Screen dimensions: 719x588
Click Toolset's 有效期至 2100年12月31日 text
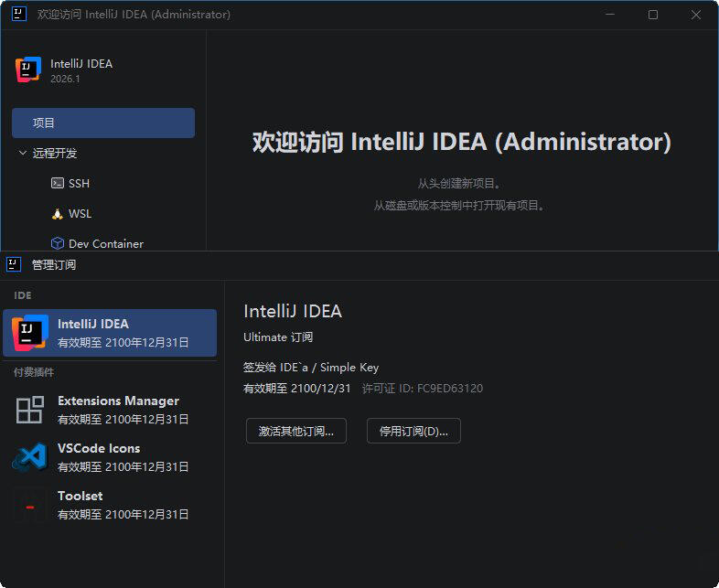123,515
